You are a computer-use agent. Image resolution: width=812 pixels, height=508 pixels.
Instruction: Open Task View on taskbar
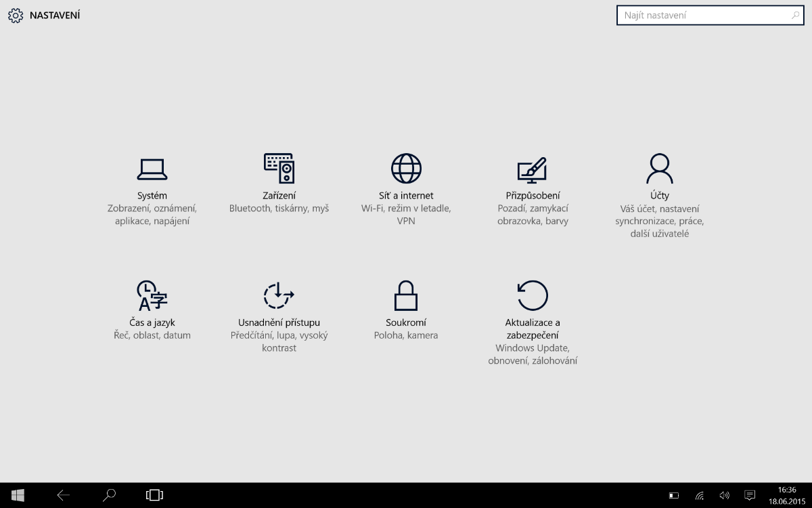coord(154,495)
